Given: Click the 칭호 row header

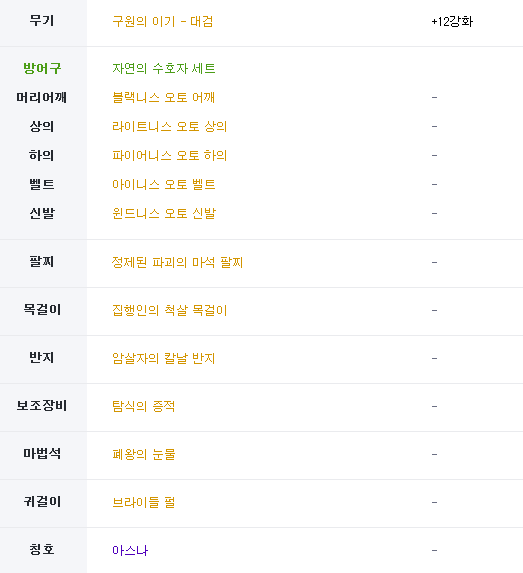Looking at the screenshot, I should [42, 549].
